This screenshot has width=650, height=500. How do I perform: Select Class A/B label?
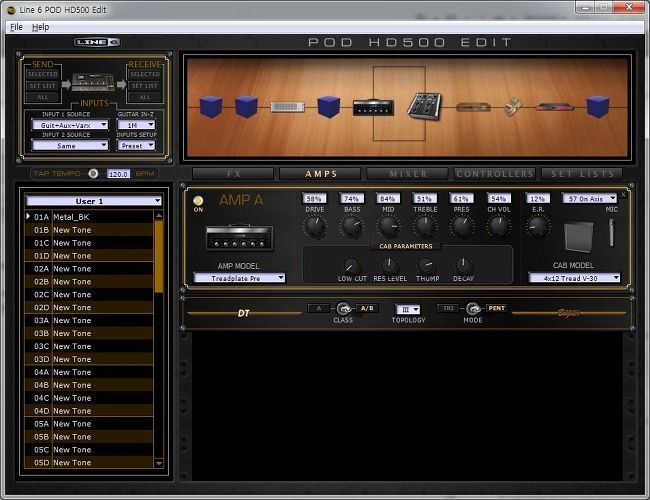367,308
